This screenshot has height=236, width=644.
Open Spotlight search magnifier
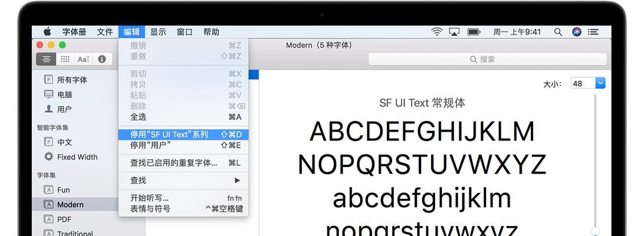(558, 32)
